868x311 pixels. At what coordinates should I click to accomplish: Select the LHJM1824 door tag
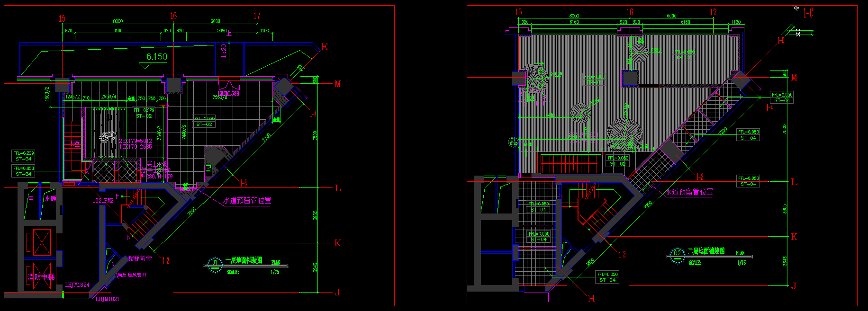pos(77,285)
